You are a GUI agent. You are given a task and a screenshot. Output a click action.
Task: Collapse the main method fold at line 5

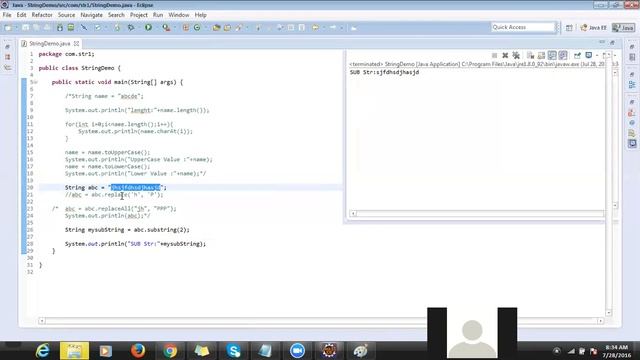pyautogui.click(x=35, y=82)
